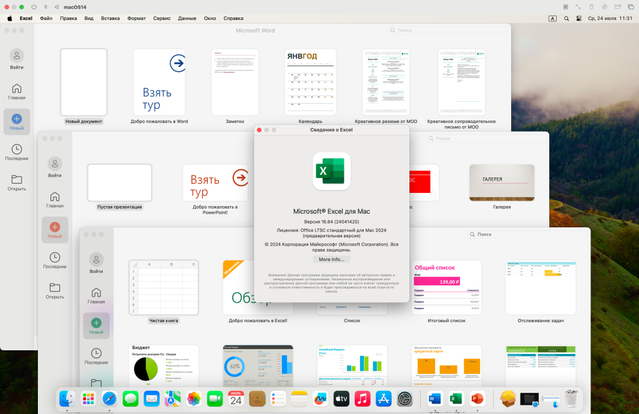Select the Новый документ template in Word
639x414 pixels.
tap(84, 82)
